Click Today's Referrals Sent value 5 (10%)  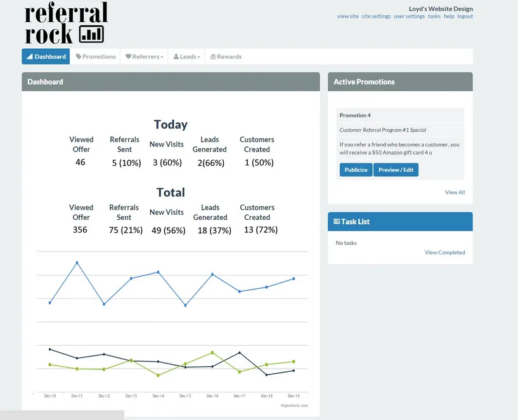[127, 163]
